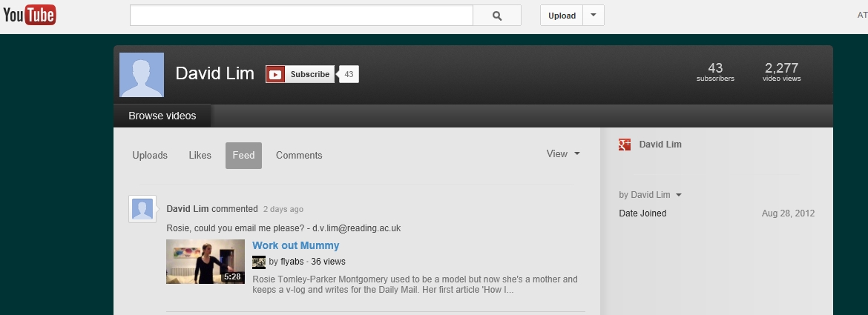This screenshot has height=315, width=868.
Task: Open the Comments tab
Action: click(299, 156)
